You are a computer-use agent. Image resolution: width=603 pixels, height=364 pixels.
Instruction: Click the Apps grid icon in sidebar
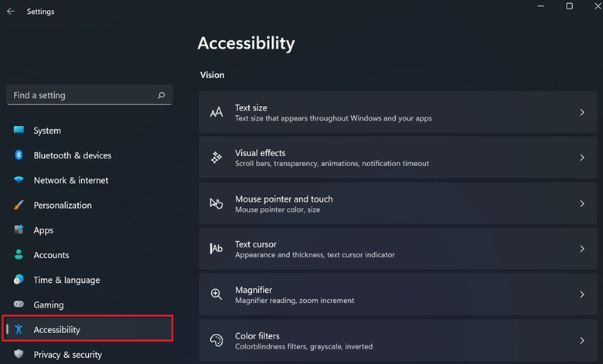click(19, 230)
